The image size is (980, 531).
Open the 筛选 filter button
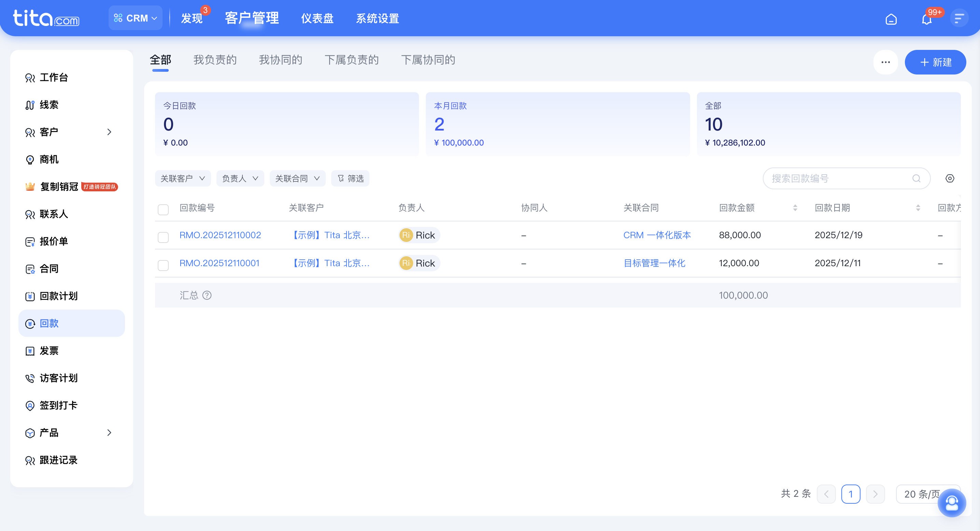350,178
